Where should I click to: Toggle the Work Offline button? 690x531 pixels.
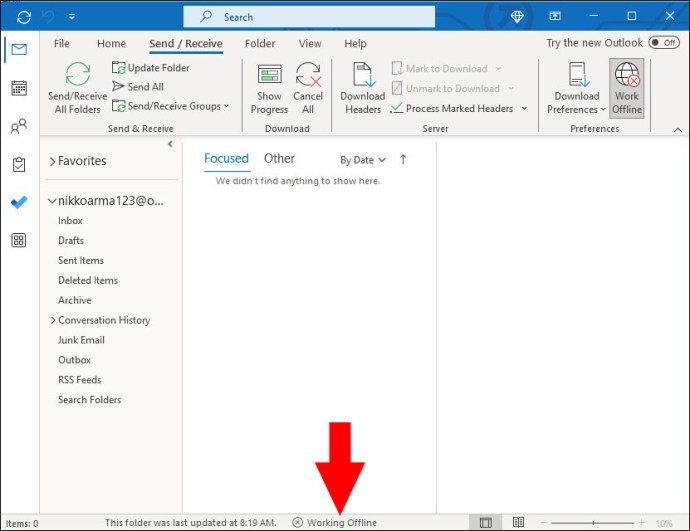point(627,88)
